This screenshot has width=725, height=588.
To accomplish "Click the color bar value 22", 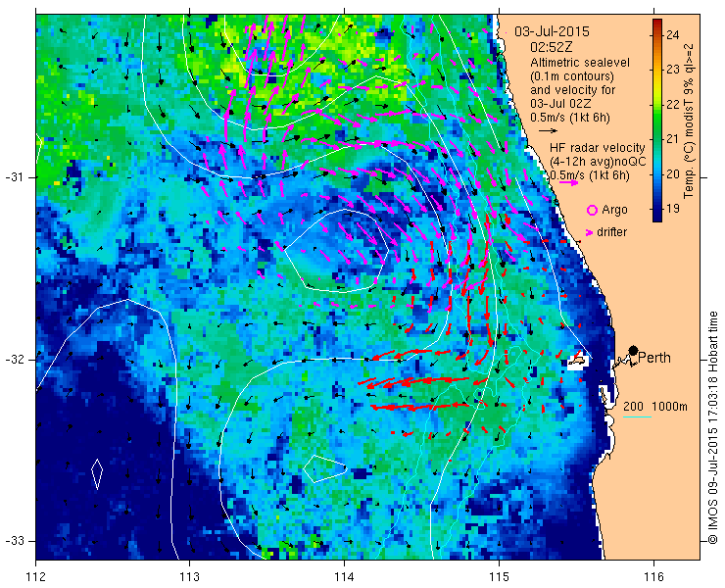I will point(673,105).
